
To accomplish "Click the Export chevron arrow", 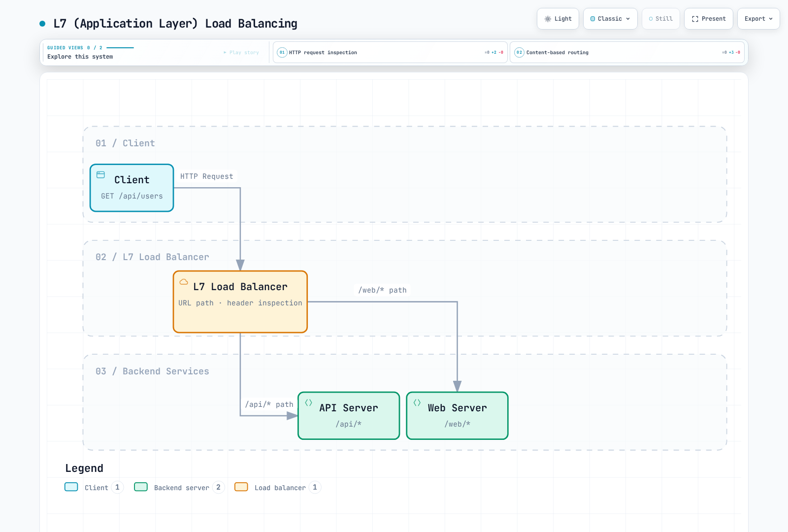I will [x=771, y=19].
